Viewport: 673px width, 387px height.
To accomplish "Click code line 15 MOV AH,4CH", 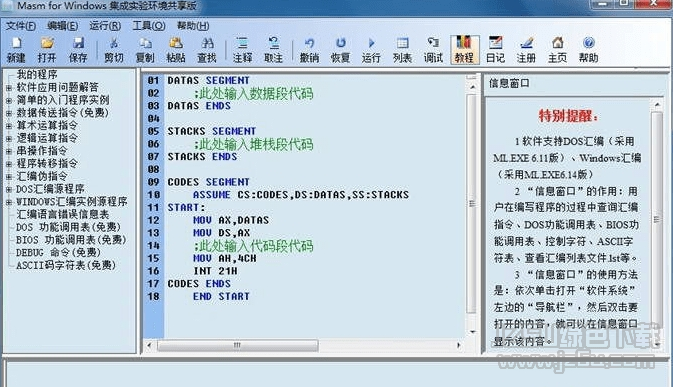I will tap(224, 258).
